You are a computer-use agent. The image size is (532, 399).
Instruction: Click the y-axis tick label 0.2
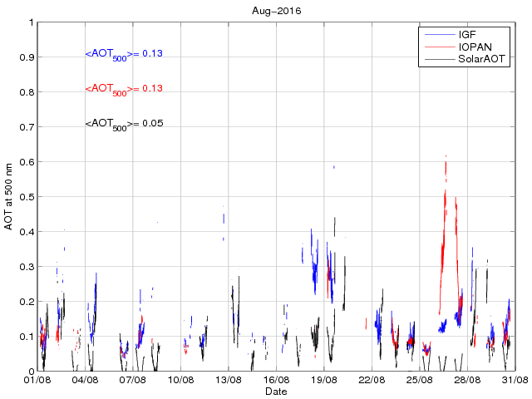[x=27, y=302]
